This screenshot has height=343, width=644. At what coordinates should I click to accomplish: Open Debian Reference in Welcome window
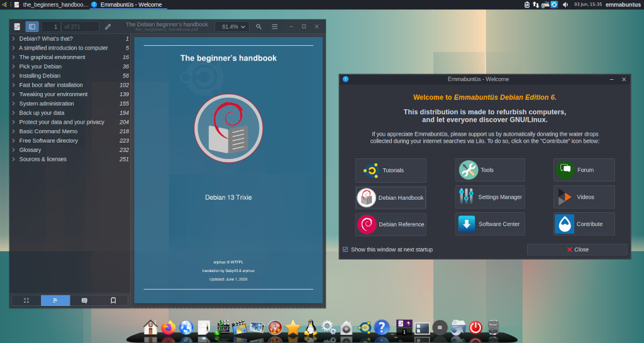click(x=391, y=224)
